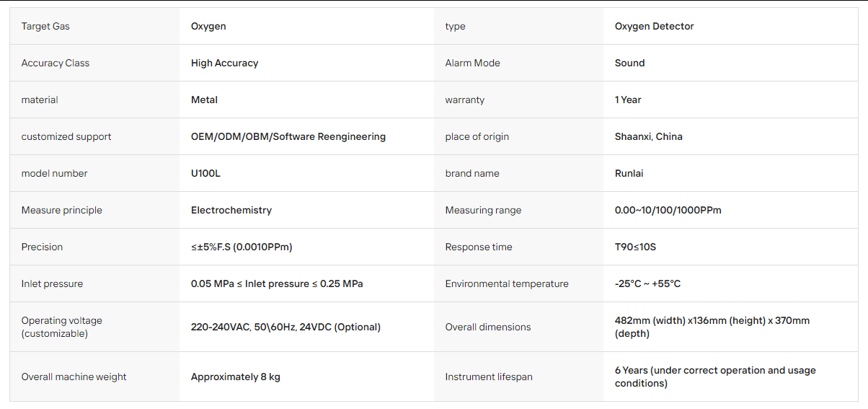Click the Precision ≤±5%F.S value
868x409 pixels.
click(x=242, y=247)
